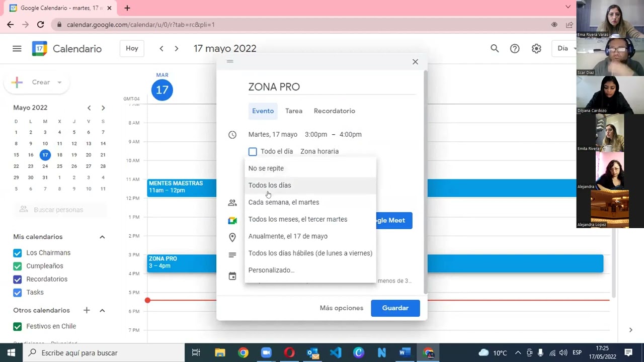Previous month arrow in mini calendar

[89, 108]
